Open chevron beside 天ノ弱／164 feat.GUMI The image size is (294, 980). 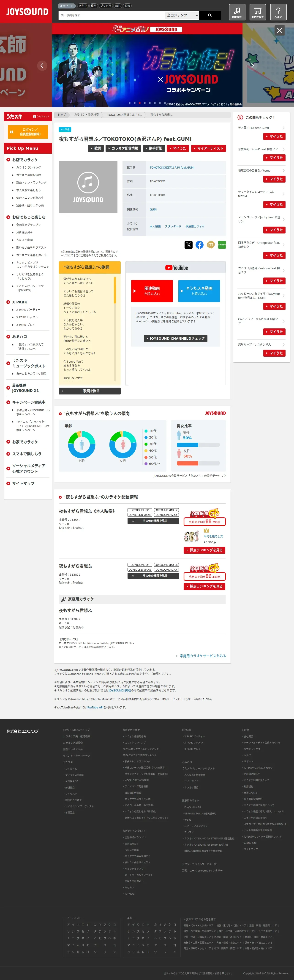(x=283, y=128)
